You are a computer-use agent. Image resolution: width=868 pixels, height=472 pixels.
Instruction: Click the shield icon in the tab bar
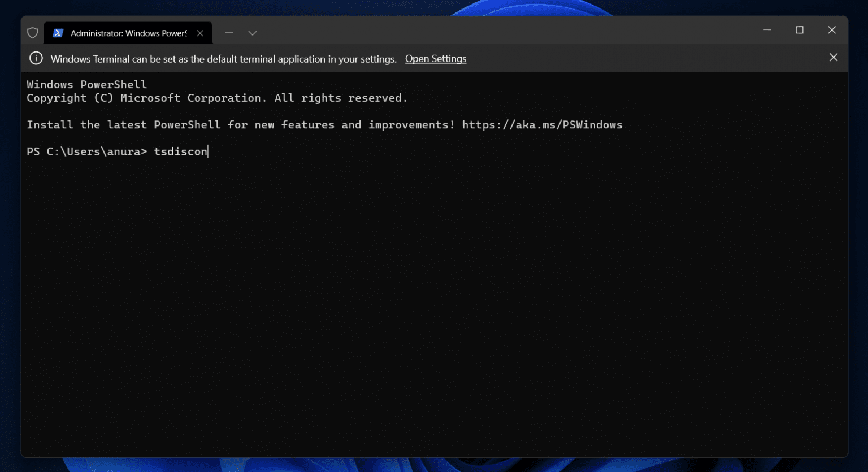click(x=32, y=33)
